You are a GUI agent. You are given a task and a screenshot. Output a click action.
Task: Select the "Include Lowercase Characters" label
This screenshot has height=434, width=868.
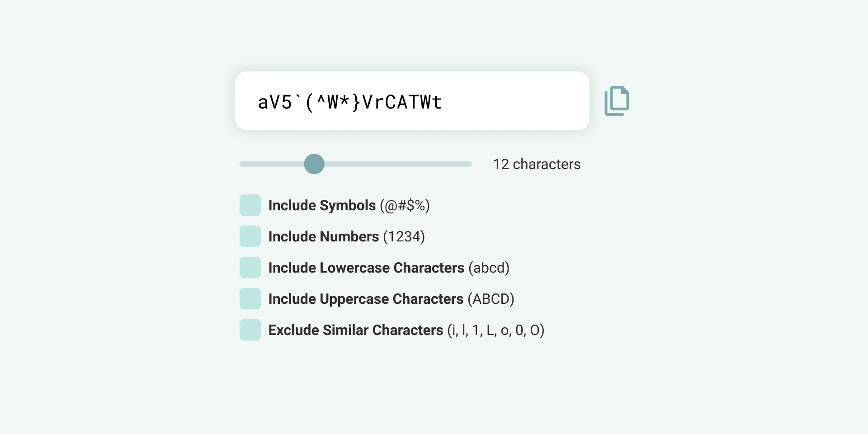tap(366, 268)
